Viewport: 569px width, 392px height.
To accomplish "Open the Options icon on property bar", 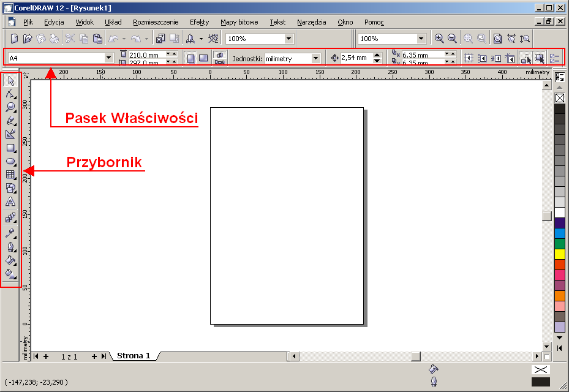I will (554, 58).
